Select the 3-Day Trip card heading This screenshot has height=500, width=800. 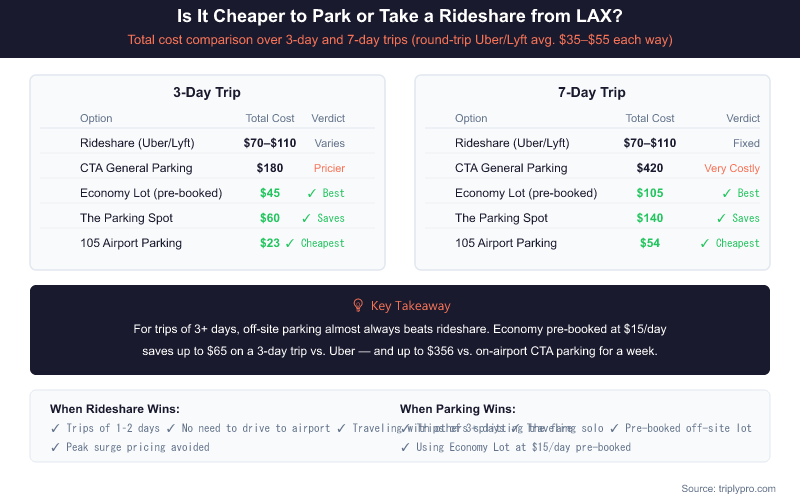pyautogui.click(x=207, y=93)
